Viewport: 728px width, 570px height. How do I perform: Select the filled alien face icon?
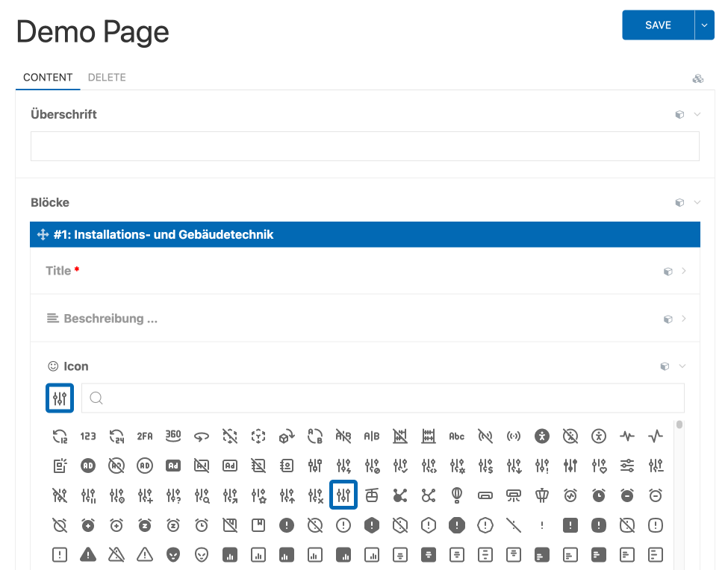coord(173,554)
